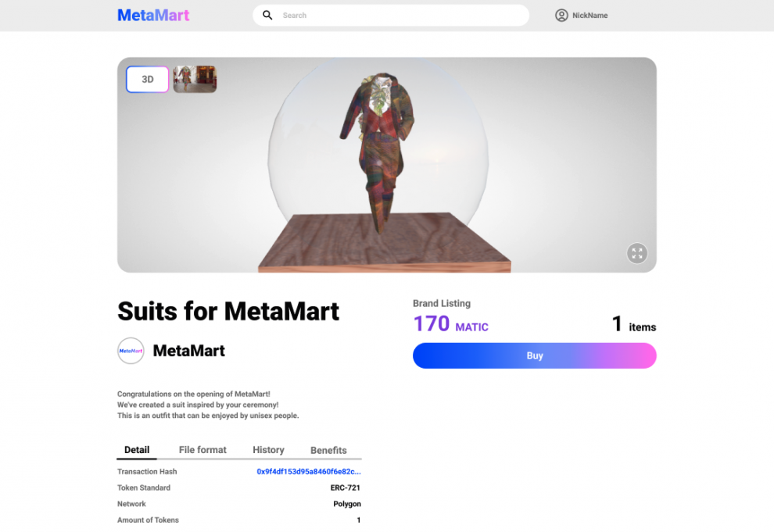Switch to the File format tab

pos(202,450)
